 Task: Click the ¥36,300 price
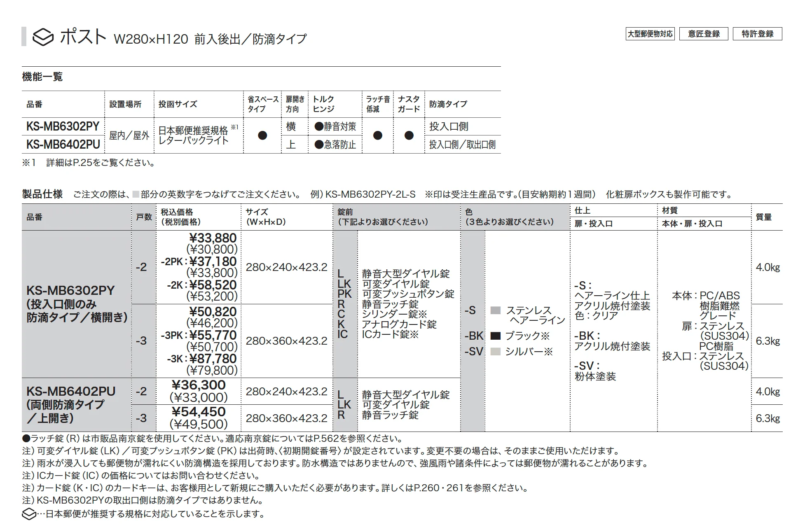[x=199, y=385]
